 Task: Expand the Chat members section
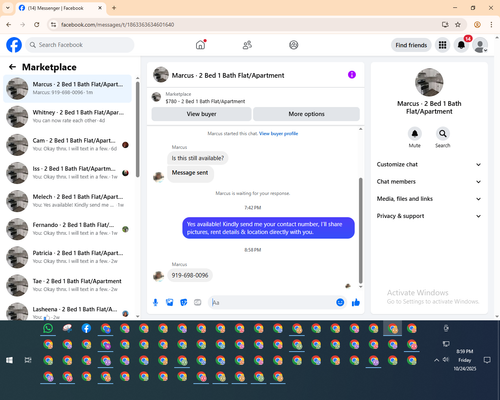point(429,182)
